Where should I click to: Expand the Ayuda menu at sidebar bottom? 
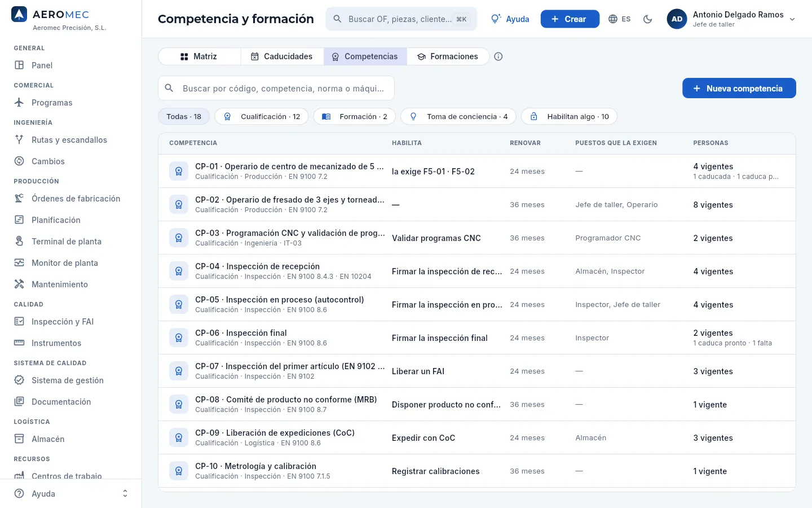(x=71, y=494)
